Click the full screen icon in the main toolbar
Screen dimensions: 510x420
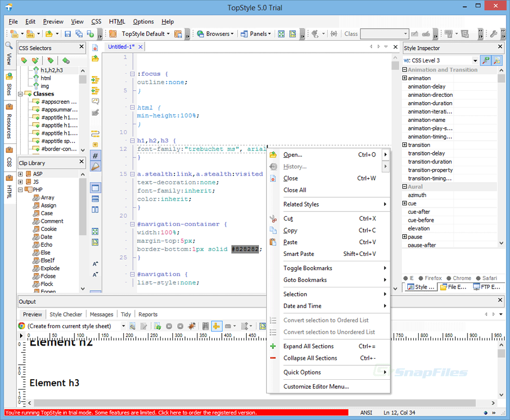pos(281,34)
